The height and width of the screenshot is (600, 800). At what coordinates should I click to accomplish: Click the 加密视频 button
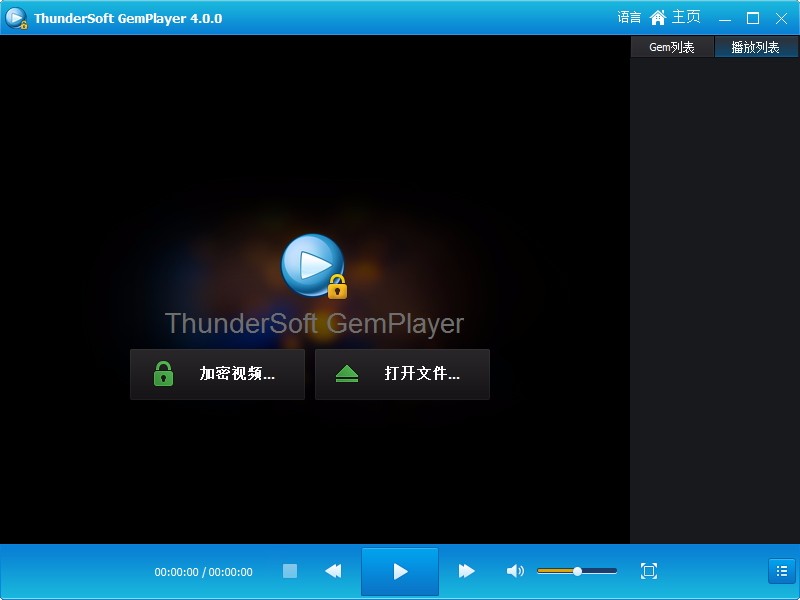coord(217,374)
